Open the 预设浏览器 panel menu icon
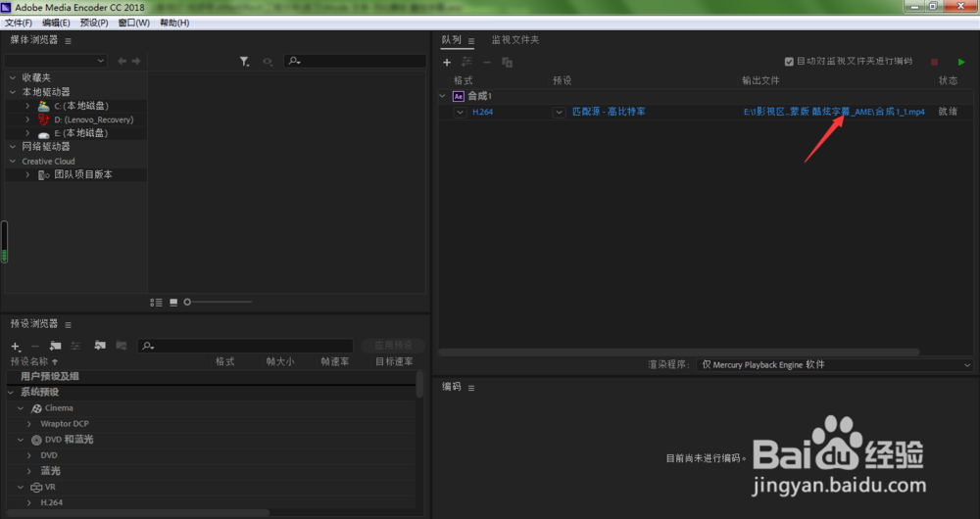Viewport: 980px width, 519px height. tap(69, 325)
